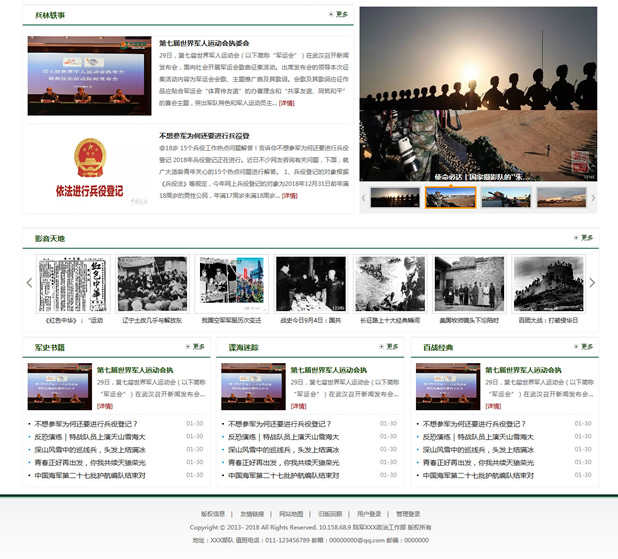Open the 第七届世界军人运动会执委会 headline
This screenshot has height=559, width=618.
click(204, 44)
